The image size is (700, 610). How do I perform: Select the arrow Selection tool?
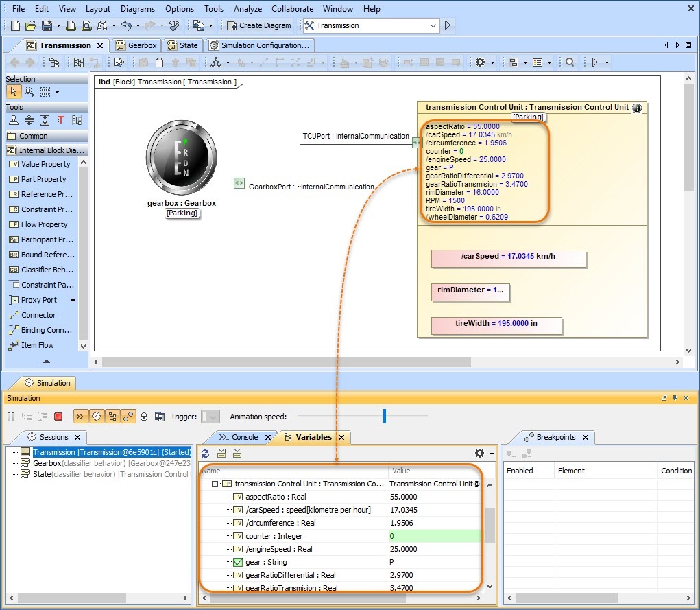(x=14, y=92)
